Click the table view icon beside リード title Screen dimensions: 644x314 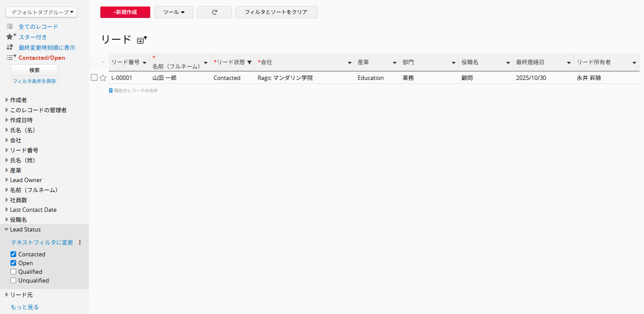141,40
